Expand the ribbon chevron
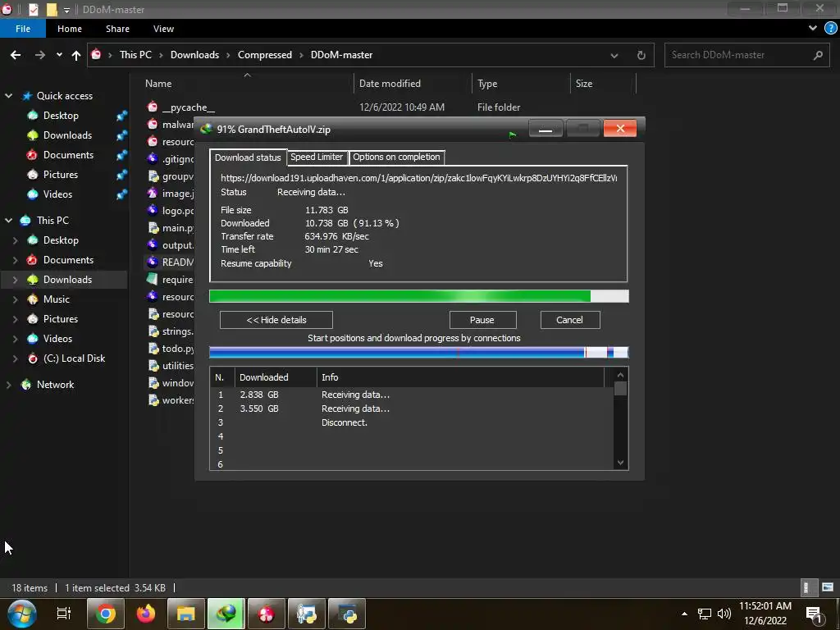The height and width of the screenshot is (630, 840). (813, 29)
